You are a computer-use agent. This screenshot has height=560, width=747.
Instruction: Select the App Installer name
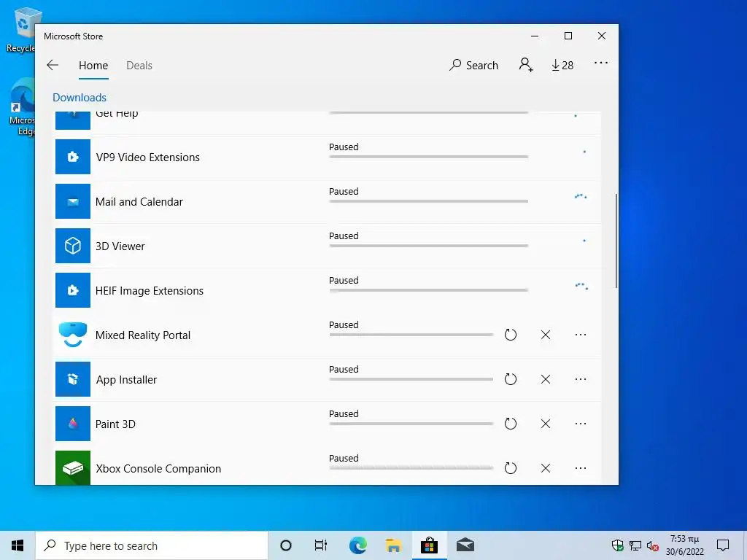[x=126, y=379]
